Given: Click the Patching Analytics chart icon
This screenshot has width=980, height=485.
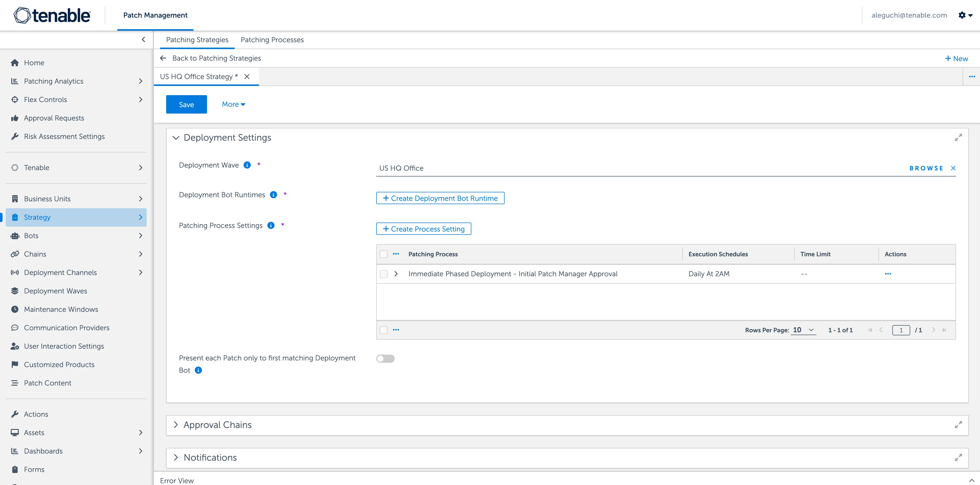Looking at the screenshot, I should pyautogui.click(x=15, y=81).
